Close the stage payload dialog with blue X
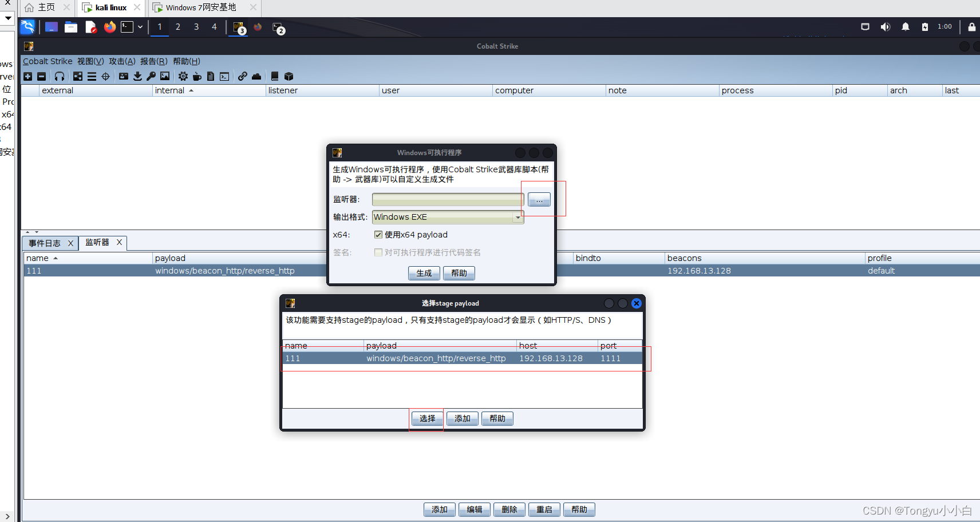Viewport: 980px width, 522px height. click(637, 303)
